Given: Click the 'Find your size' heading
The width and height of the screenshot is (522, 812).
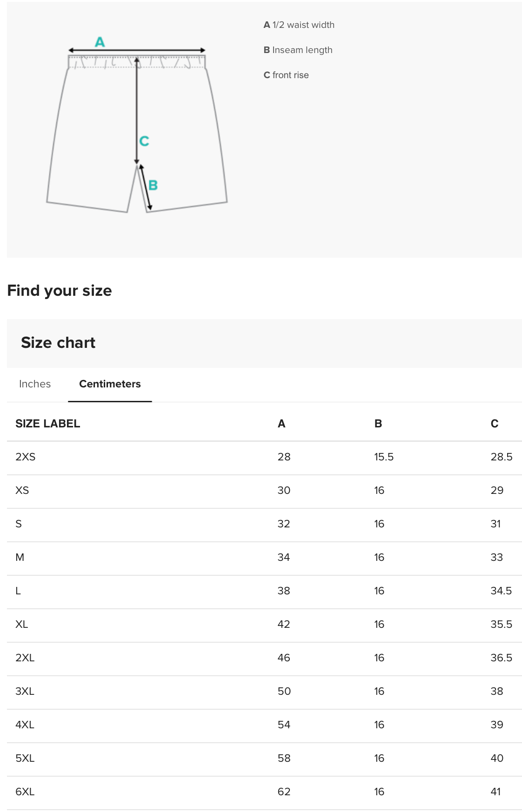Looking at the screenshot, I should [x=60, y=291].
